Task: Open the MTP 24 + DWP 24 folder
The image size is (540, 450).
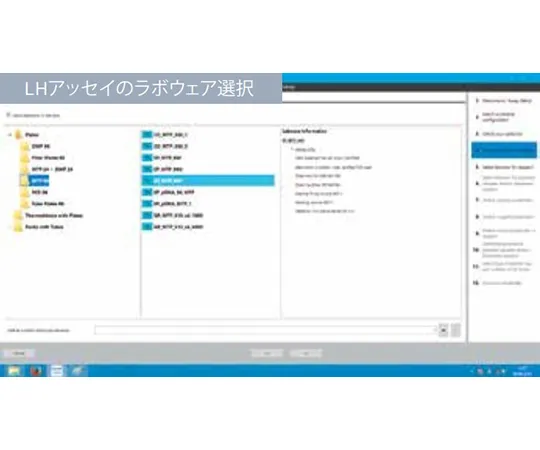Action: click(x=52, y=169)
